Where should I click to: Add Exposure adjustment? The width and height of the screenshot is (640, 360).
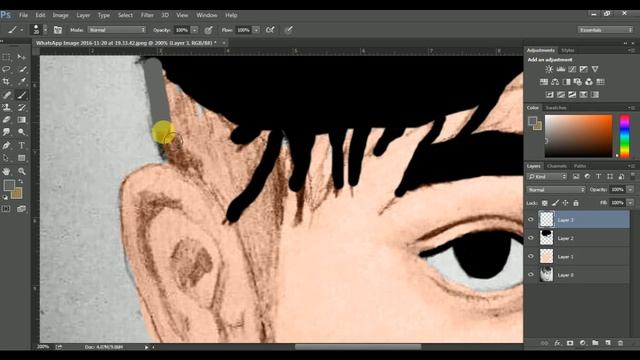(x=584, y=69)
